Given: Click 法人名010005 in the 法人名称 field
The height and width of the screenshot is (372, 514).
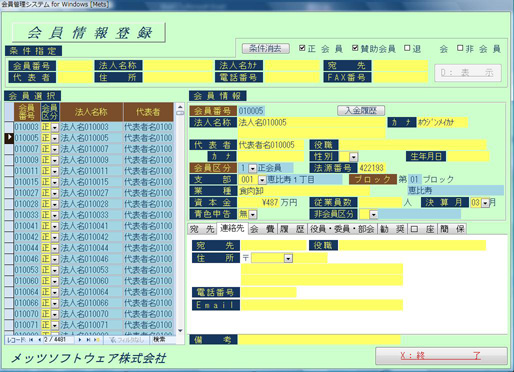Looking at the screenshot, I should coord(262,122).
